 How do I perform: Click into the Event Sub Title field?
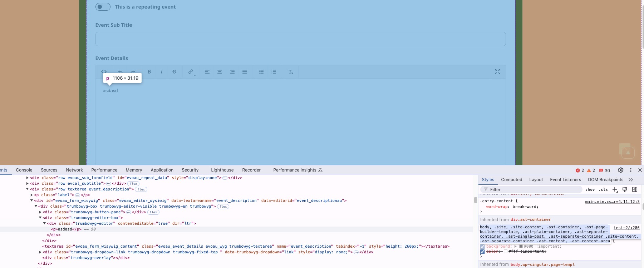coord(300,39)
